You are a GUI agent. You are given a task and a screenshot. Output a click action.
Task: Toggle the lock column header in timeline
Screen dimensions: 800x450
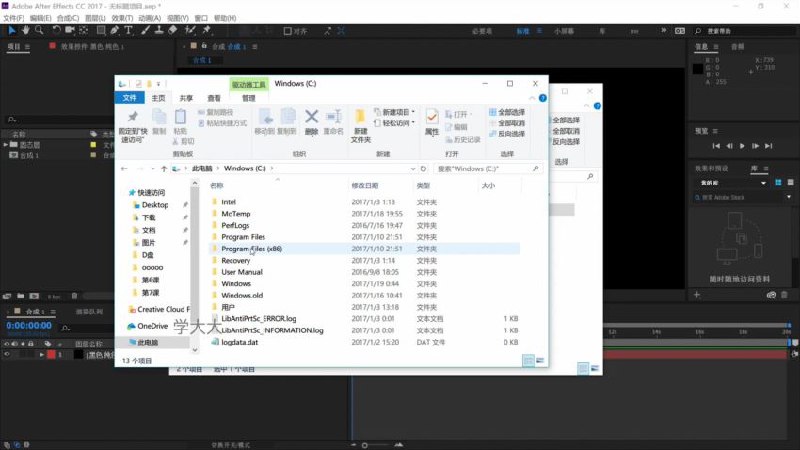click(31, 344)
